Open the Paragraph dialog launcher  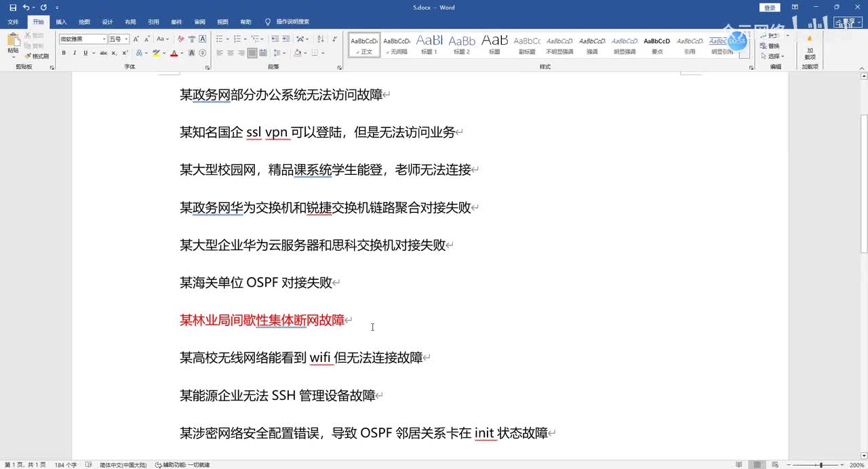coord(339,67)
